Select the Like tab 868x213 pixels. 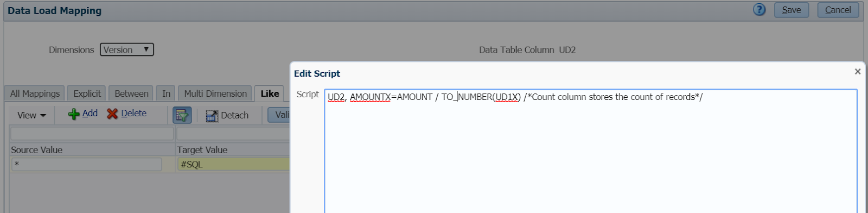pyautogui.click(x=270, y=93)
